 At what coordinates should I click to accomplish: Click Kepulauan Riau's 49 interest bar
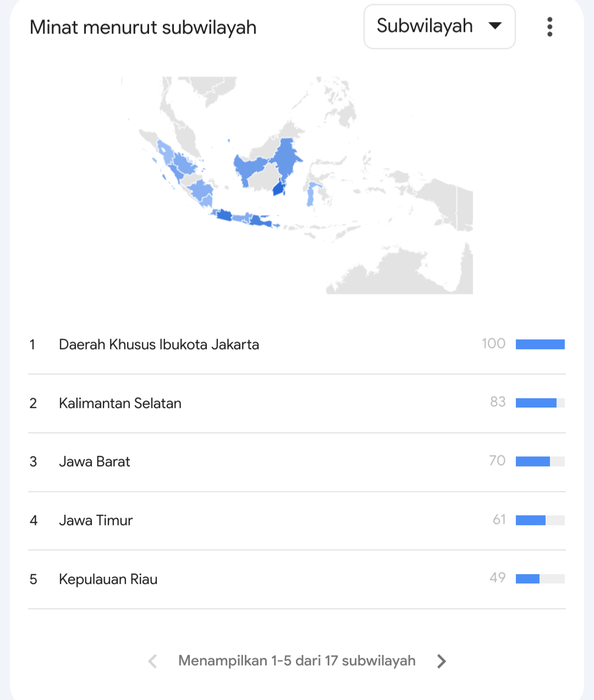[540, 578]
